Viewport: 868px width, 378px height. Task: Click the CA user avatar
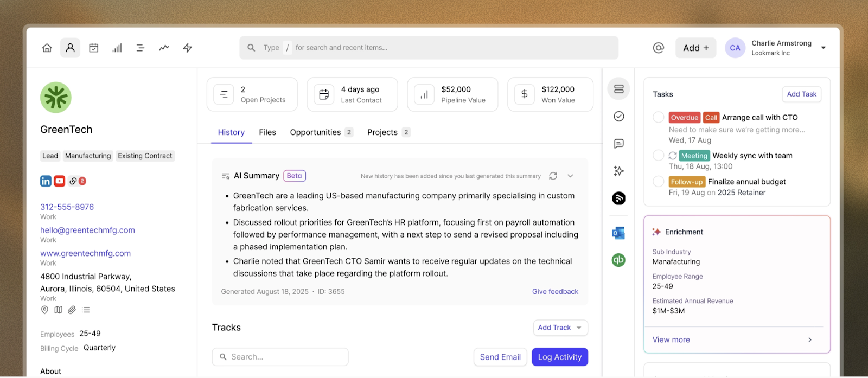(735, 48)
